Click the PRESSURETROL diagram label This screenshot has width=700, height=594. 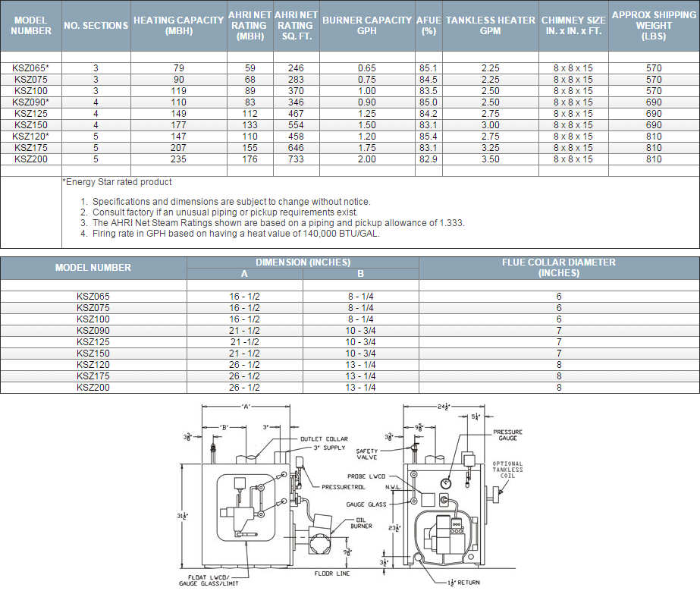pos(344,487)
